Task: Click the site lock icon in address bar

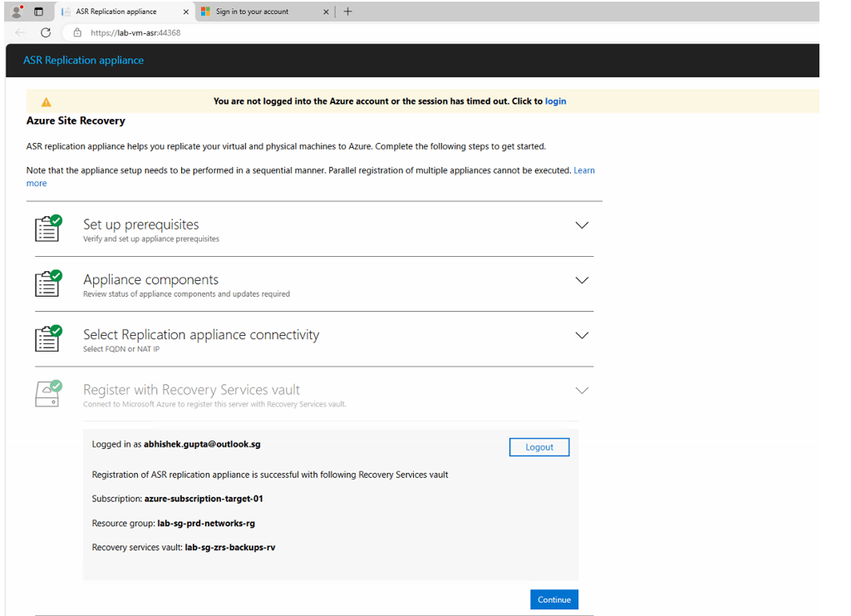Action: (77, 32)
